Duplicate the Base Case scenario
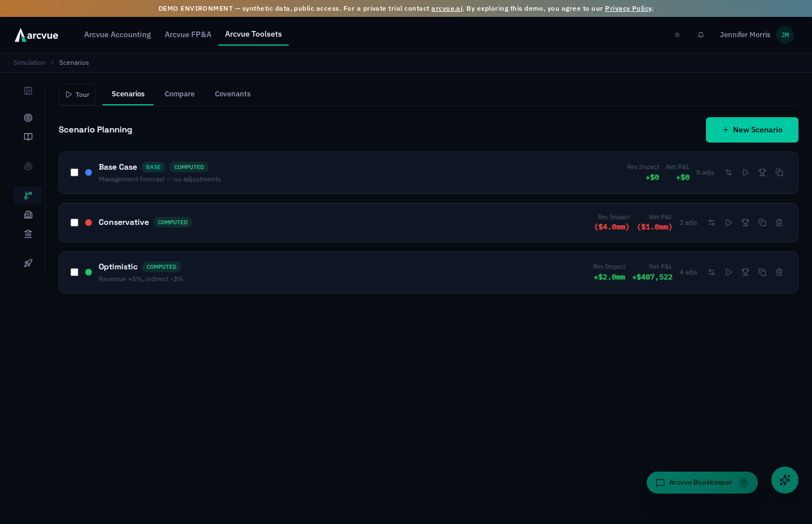 point(779,172)
